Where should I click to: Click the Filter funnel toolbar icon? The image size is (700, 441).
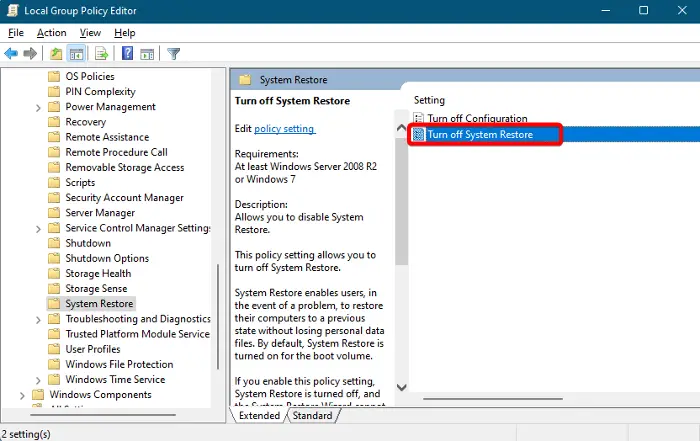(x=173, y=54)
